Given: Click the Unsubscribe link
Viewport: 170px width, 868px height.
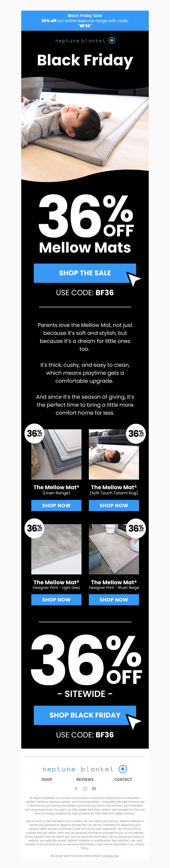Looking at the screenshot, I should (x=111, y=855).
